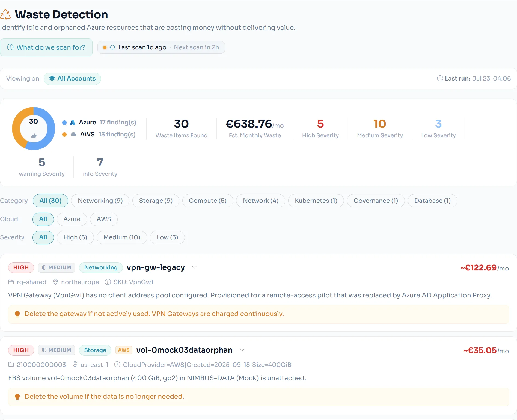This screenshot has height=420, width=517.
Task: Click the cloud icon inside the donut chart
Action: click(x=34, y=136)
